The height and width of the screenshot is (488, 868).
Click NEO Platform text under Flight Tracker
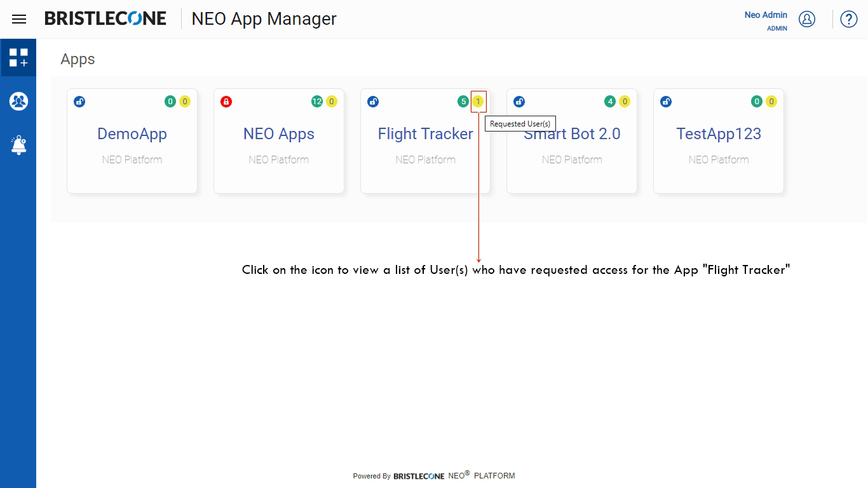pos(426,159)
